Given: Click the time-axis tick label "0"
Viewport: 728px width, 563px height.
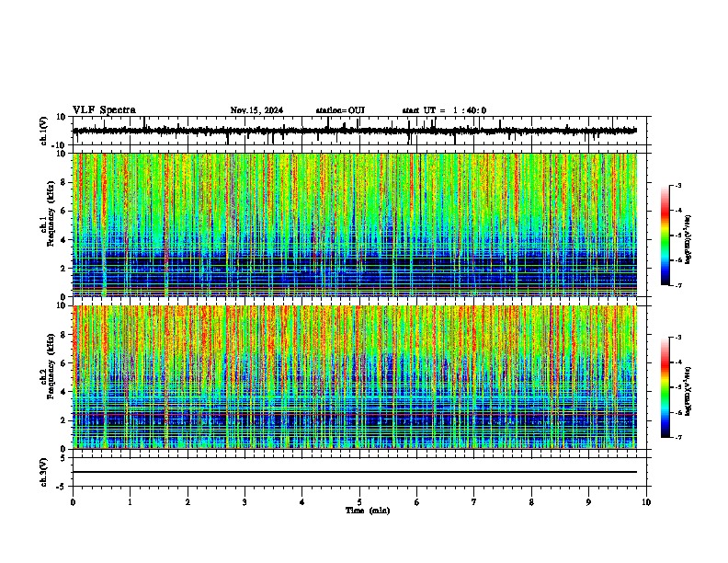Looking at the screenshot, I should pos(73,502).
